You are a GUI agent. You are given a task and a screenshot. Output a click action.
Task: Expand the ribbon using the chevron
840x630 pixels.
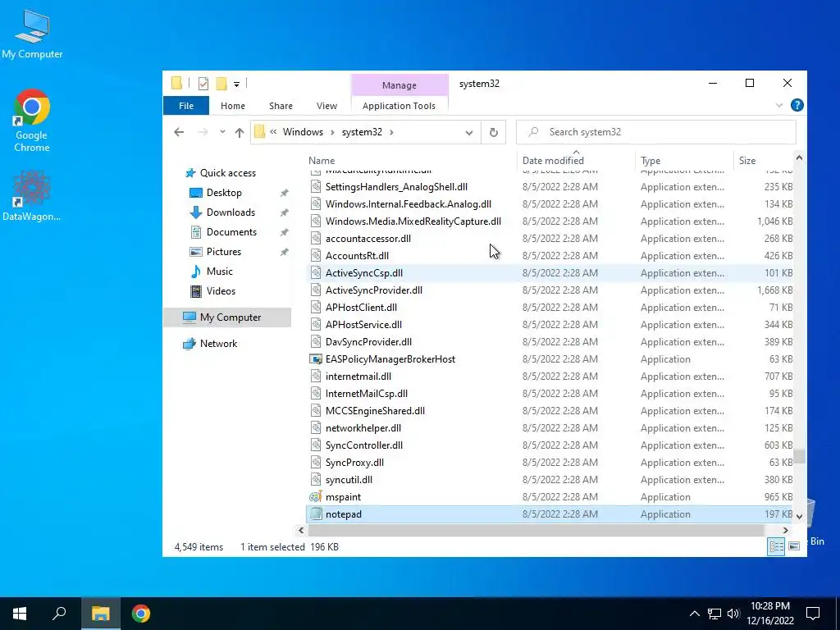point(779,106)
